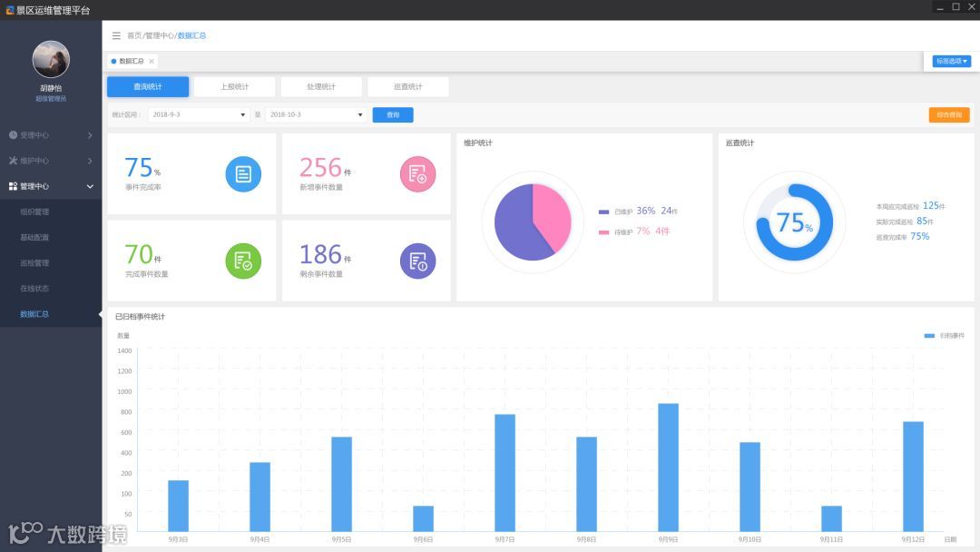
Task: Expand the 受理中心 sidebar chevron
Action: click(90, 135)
